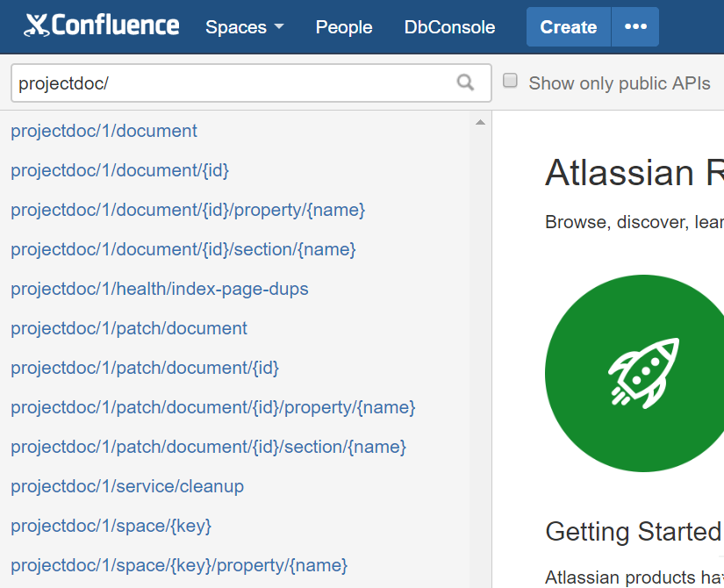Select the patch document section endpoint
The height and width of the screenshot is (588, 724).
(x=208, y=446)
